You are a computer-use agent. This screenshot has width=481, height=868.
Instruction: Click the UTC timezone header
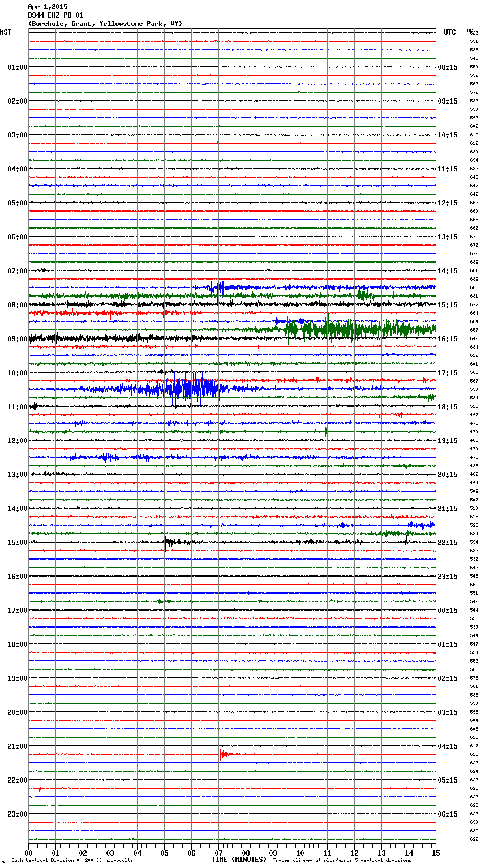[450, 32]
